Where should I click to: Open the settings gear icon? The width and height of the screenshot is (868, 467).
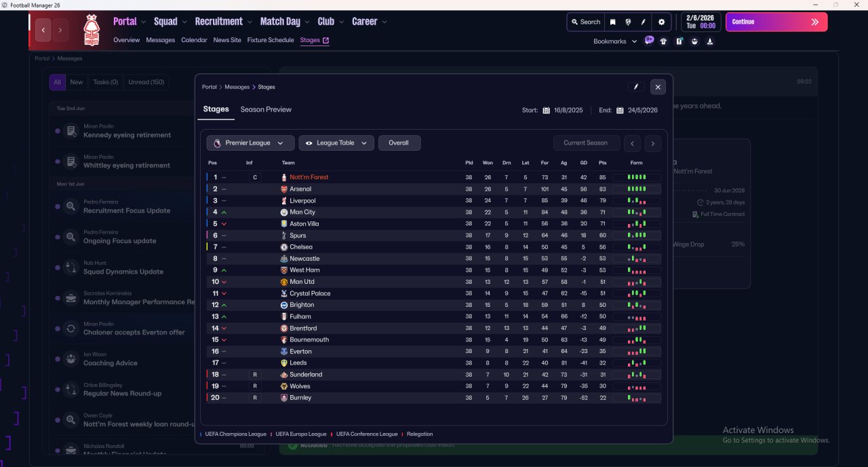(x=662, y=22)
